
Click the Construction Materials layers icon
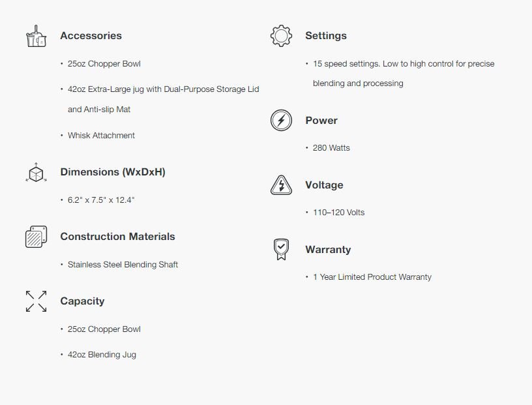pyautogui.click(x=36, y=237)
